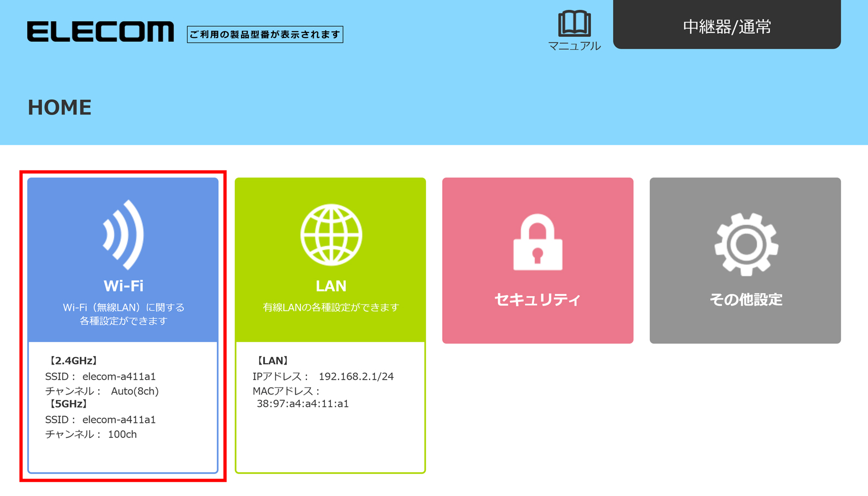Click the Wi-Fi tile title text
This screenshot has width=868, height=496.
coord(124,286)
